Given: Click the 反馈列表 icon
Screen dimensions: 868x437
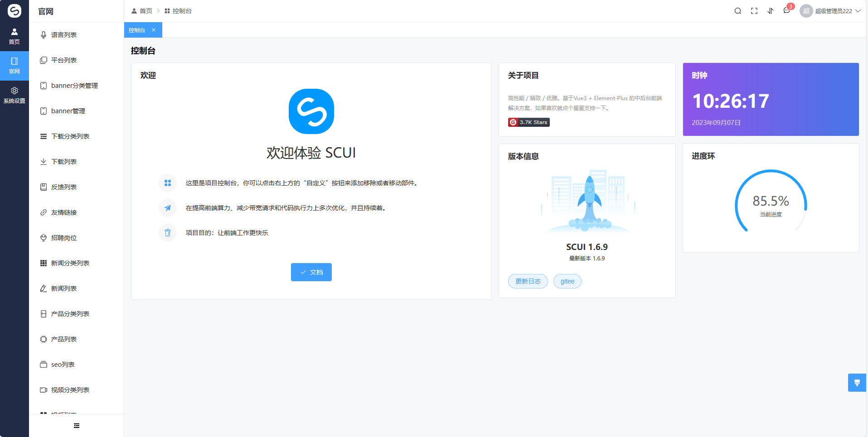Looking at the screenshot, I should tap(44, 187).
